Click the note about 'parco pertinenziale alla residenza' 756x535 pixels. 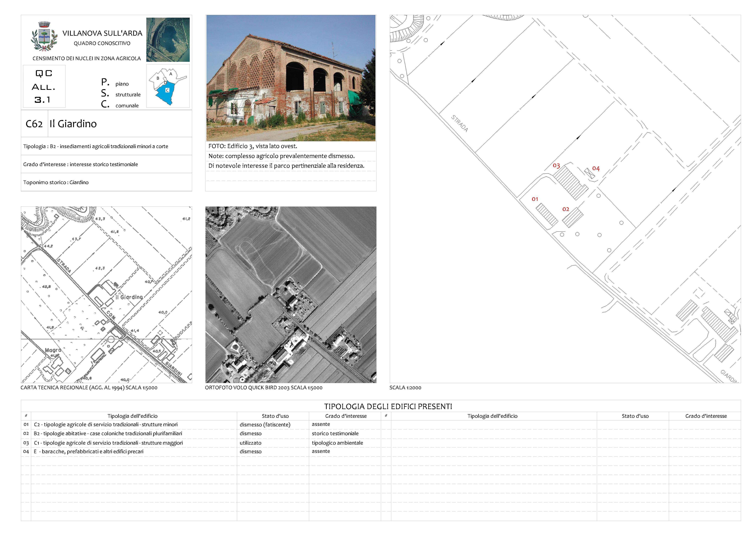[286, 166]
